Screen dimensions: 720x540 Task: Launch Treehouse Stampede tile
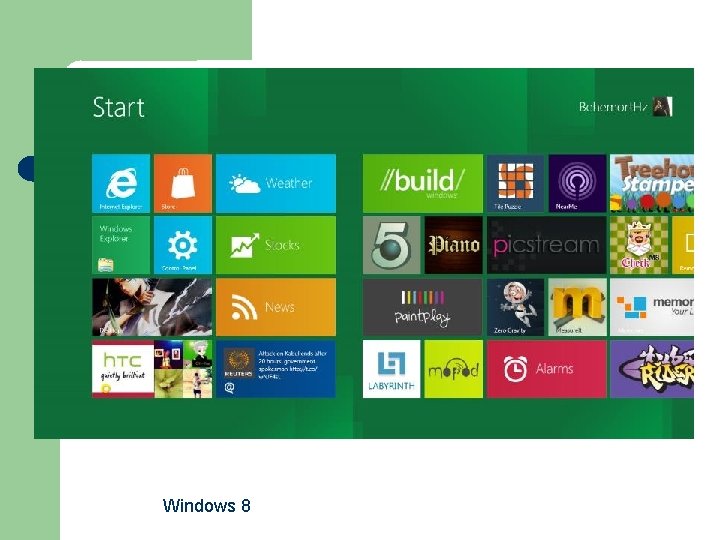652,183
